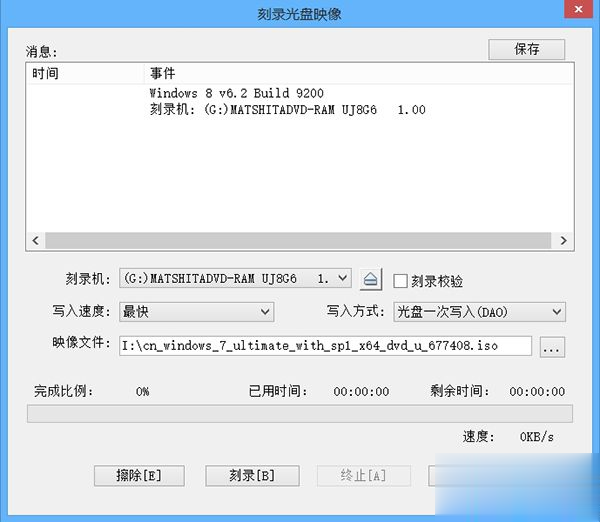Click the 擦除[E] button
This screenshot has width=600, height=522.
(139, 476)
